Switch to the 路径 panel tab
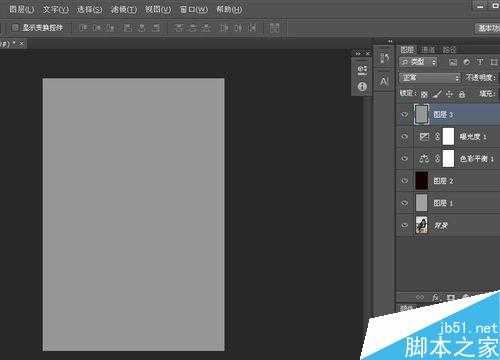The height and width of the screenshot is (360, 500). tap(449, 50)
